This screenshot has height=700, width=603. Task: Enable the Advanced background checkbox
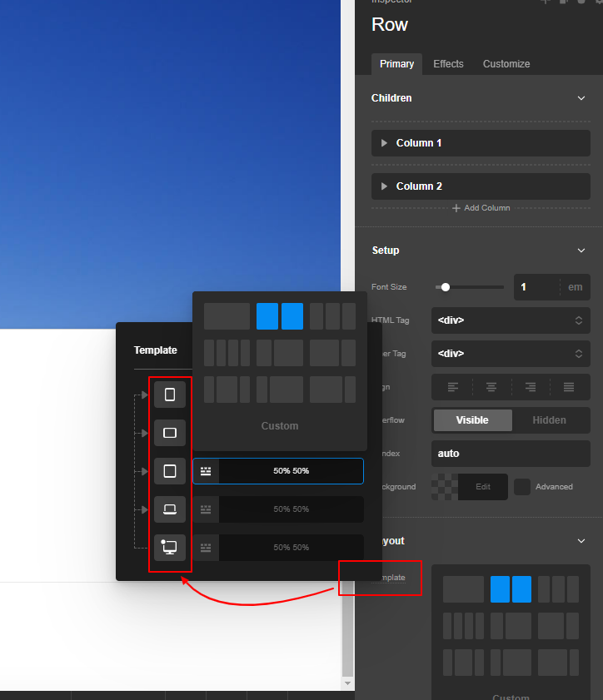point(522,487)
